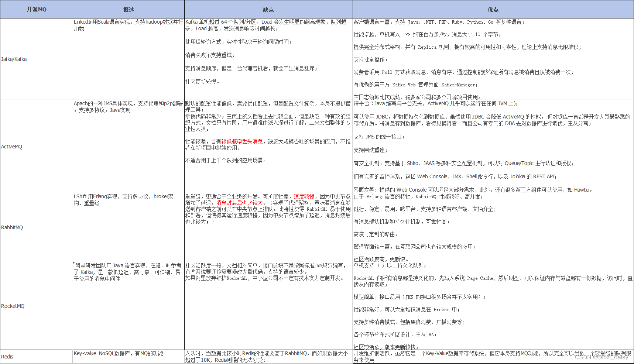Click the Kafka drawback line 社区更新较慢
This screenshot has width=634, height=364.
[x=202, y=82]
